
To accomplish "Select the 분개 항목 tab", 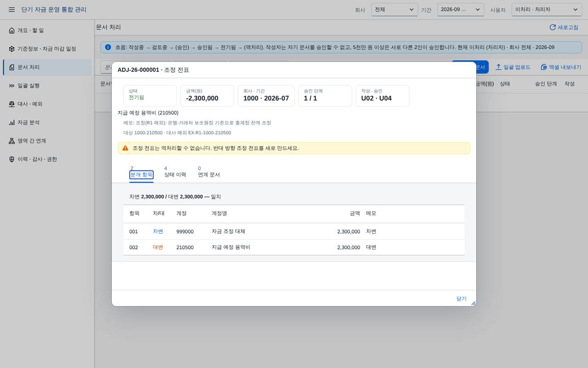I will (141, 172).
